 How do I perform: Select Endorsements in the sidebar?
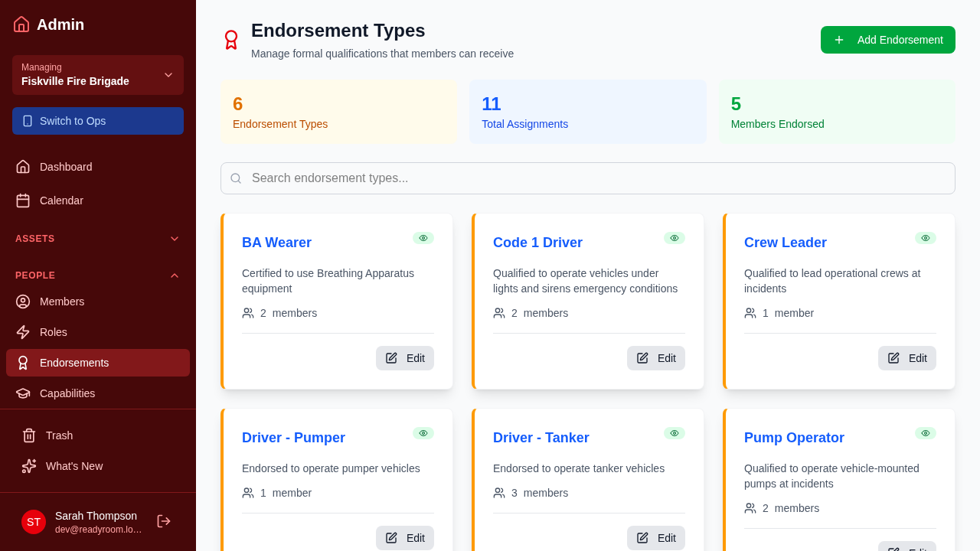click(x=98, y=363)
